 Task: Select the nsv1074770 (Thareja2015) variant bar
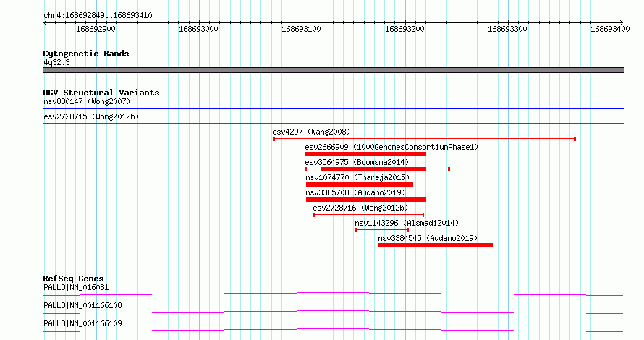[360, 184]
